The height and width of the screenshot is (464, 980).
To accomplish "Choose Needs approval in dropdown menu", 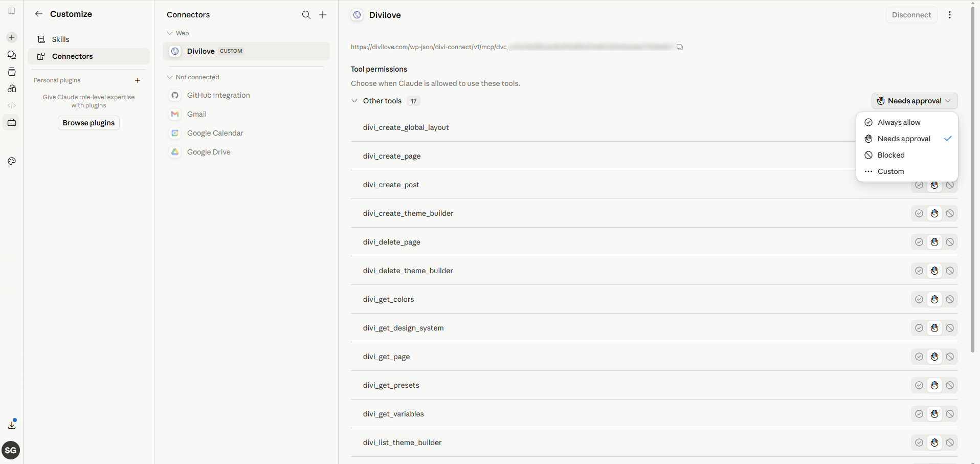I will point(906,139).
